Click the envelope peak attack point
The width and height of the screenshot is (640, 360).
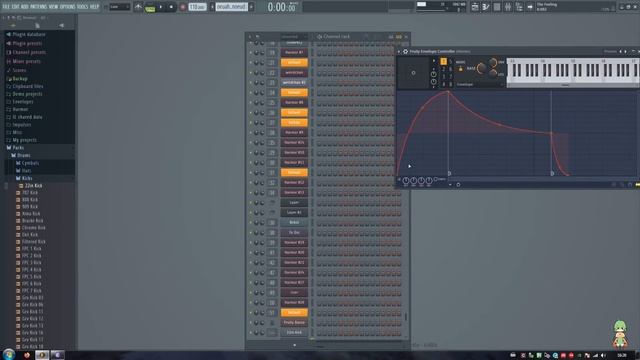pos(448,92)
